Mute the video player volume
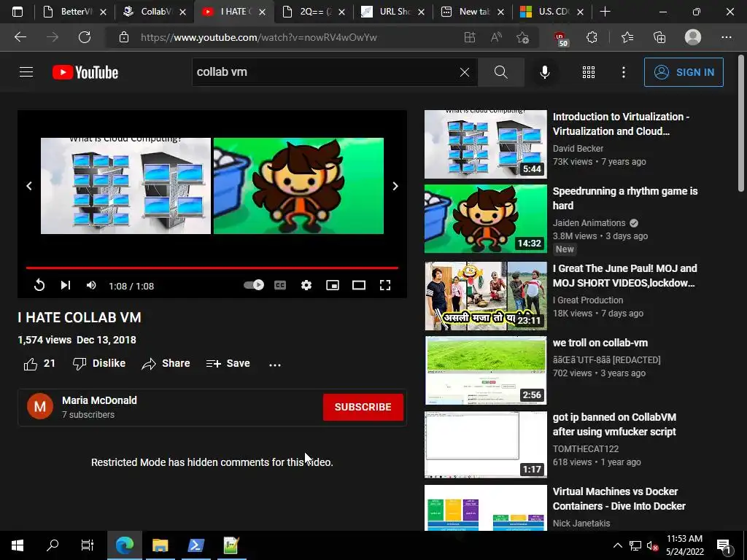Image resolution: width=747 pixels, height=560 pixels. point(91,285)
